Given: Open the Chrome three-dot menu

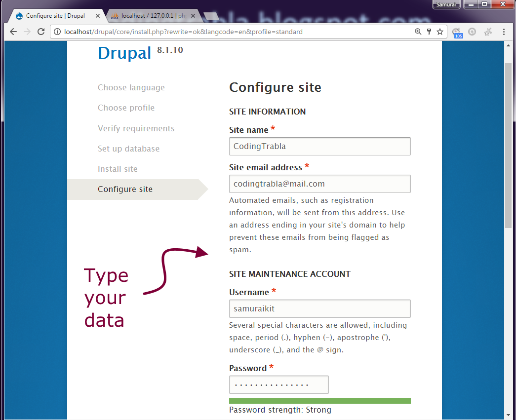Looking at the screenshot, I should point(504,32).
